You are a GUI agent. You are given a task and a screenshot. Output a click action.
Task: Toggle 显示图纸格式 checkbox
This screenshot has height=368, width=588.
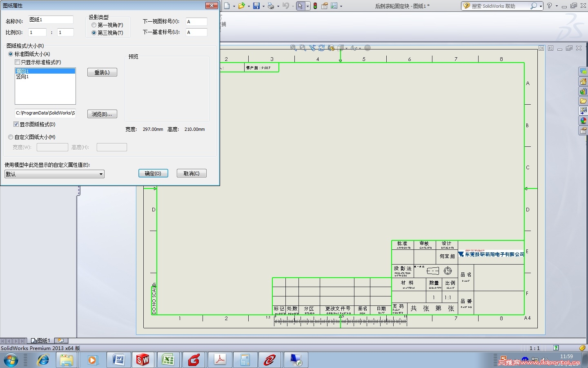tap(16, 124)
